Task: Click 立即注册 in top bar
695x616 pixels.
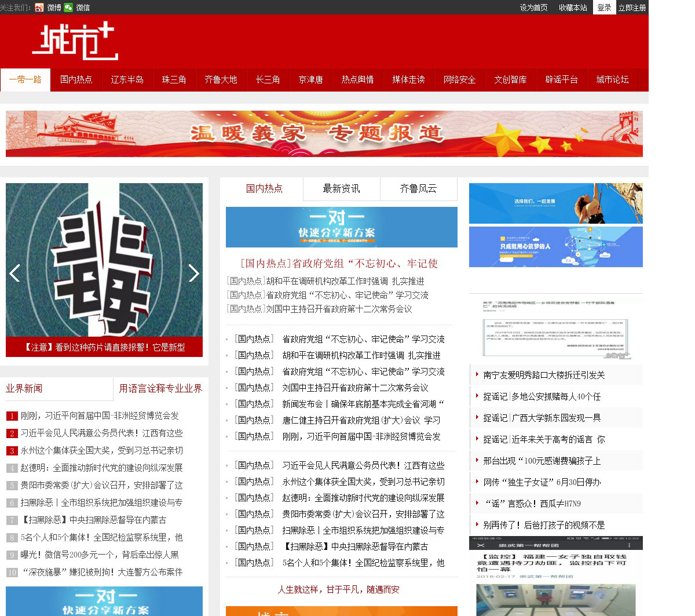Action: coord(632,8)
